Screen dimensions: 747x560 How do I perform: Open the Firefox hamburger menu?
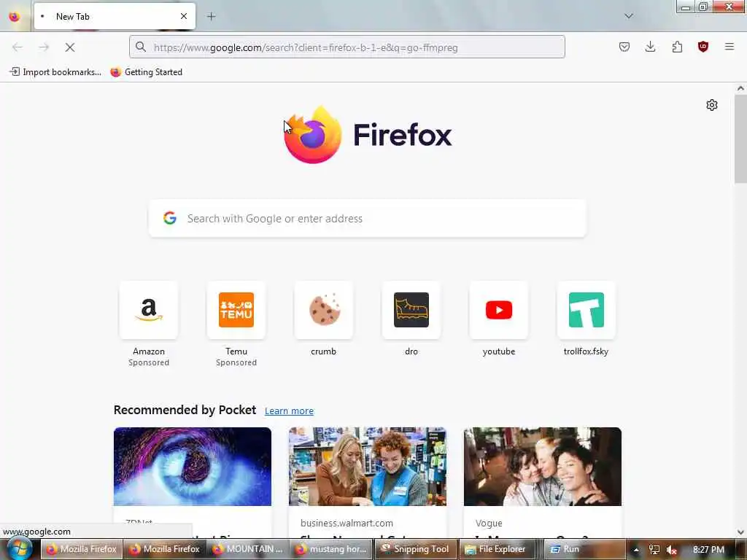pyautogui.click(x=729, y=47)
